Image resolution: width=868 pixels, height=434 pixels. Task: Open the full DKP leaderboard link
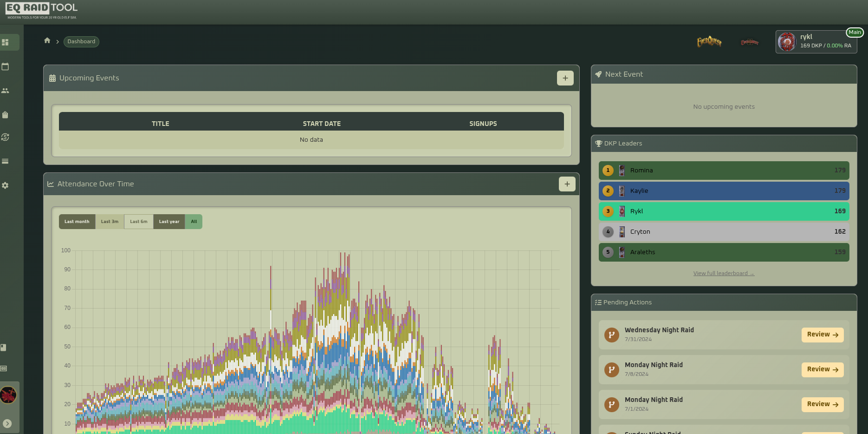coord(723,273)
